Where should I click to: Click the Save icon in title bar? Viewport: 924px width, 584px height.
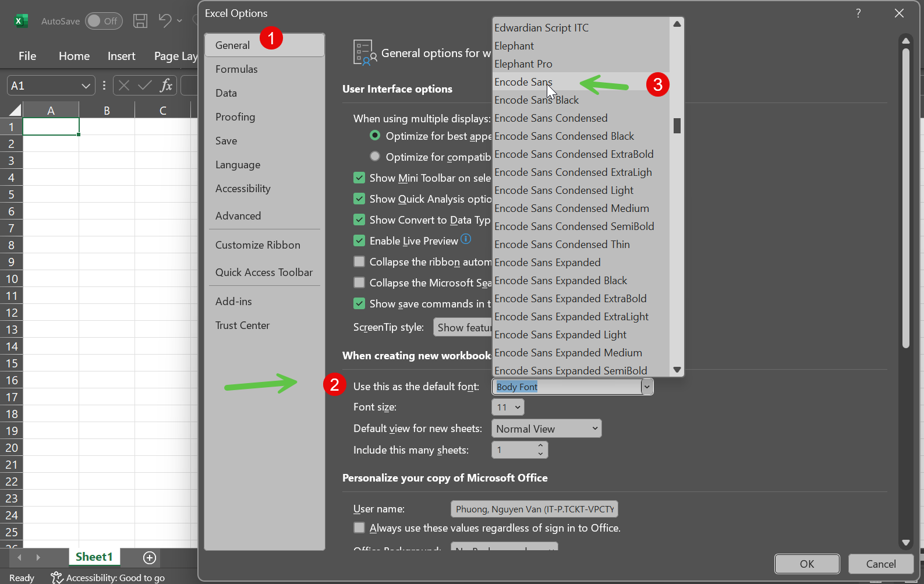point(140,21)
